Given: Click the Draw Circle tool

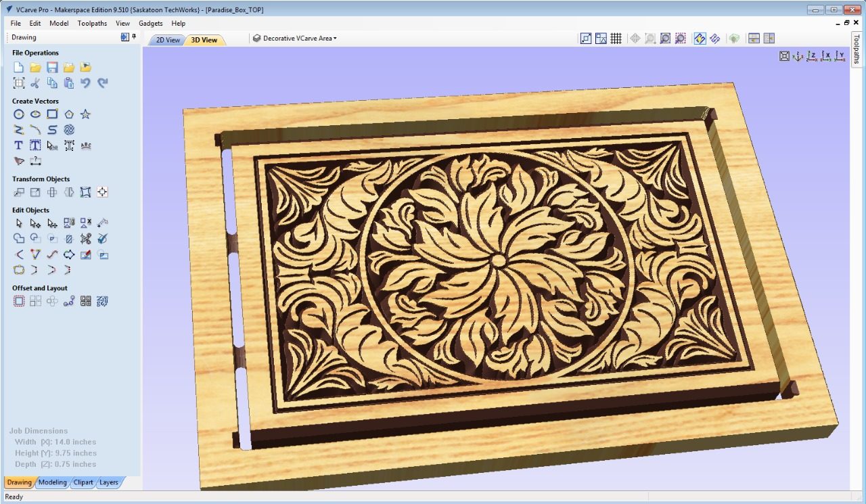Looking at the screenshot, I should pos(19,114).
